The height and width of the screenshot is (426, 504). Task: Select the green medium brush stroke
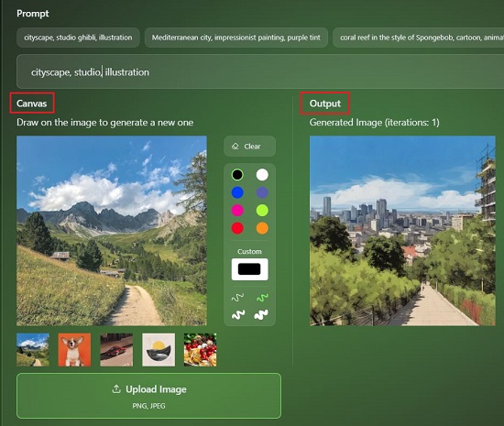pos(262,298)
